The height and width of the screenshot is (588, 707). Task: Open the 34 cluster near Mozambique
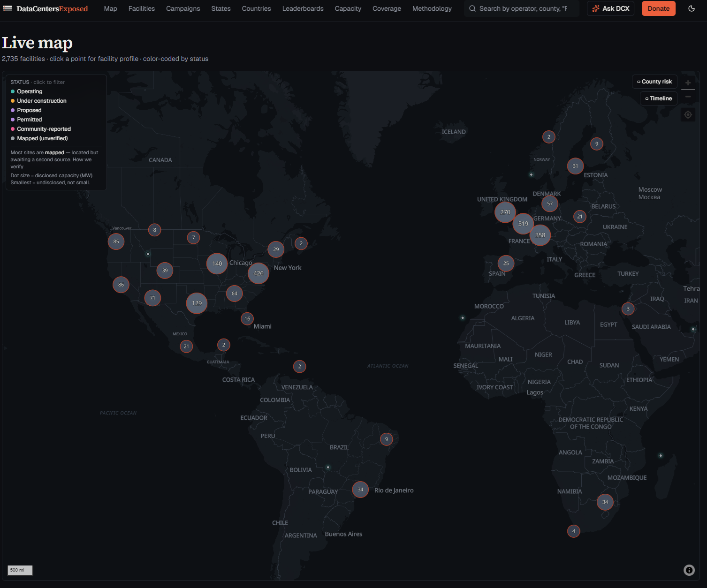[x=605, y=502]
